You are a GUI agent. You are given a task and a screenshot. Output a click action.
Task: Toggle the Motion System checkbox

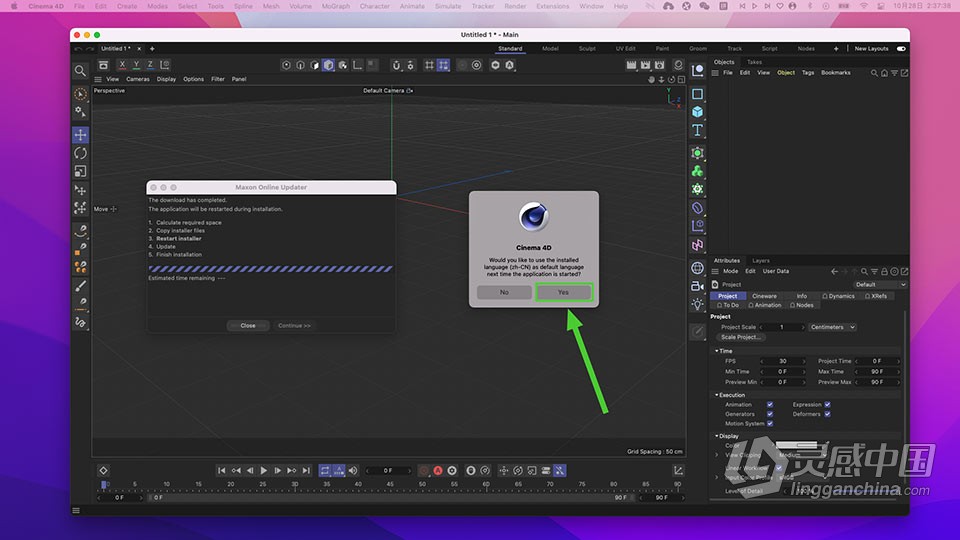[770, 424]
